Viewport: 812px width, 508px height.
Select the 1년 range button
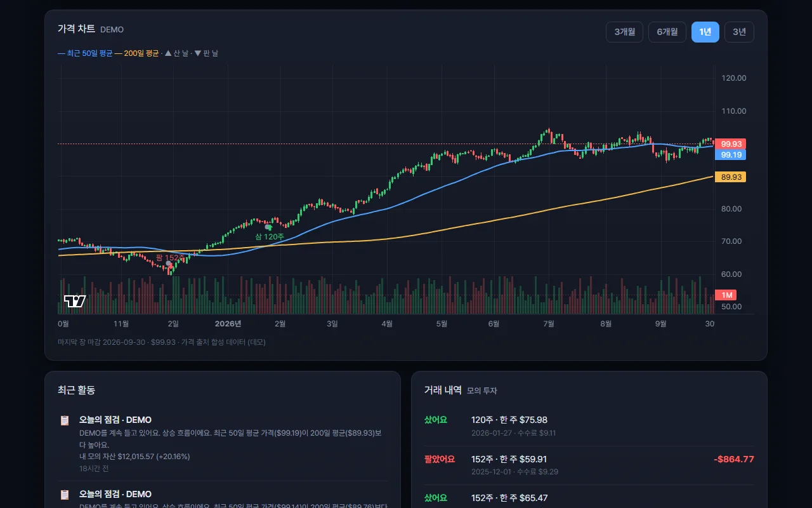pos(705,32)
